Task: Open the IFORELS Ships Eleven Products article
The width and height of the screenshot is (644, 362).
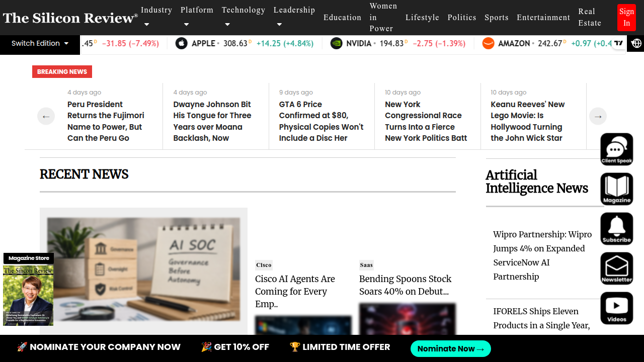Action: 542,318
